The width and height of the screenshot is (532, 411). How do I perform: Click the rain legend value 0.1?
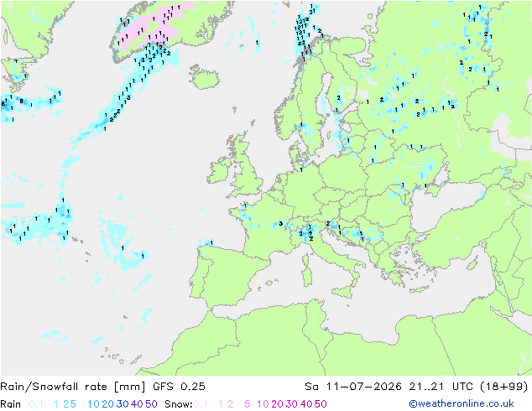click(x=36, y=404)
